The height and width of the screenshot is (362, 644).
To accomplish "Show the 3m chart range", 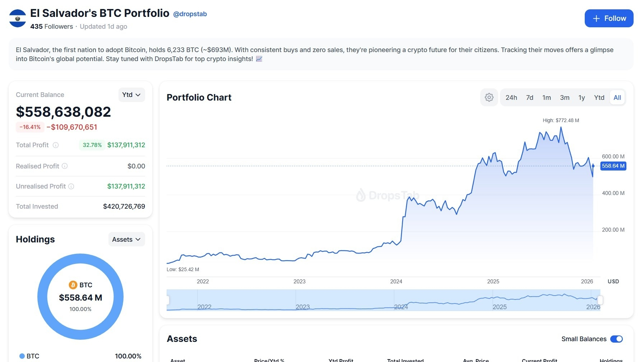I will [x=564, y=98].
